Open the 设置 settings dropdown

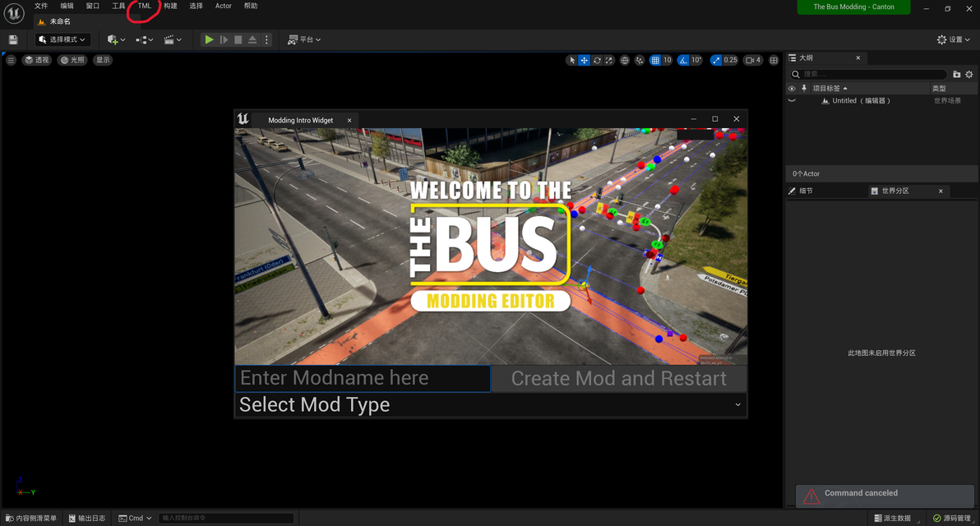tap(953, 39)
